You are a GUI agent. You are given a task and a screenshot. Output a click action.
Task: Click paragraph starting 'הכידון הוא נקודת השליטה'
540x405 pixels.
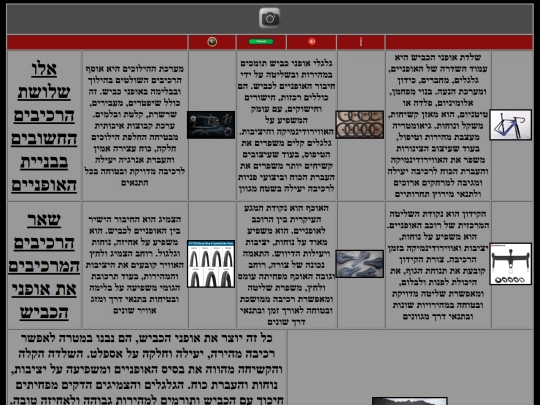point(438,265)
